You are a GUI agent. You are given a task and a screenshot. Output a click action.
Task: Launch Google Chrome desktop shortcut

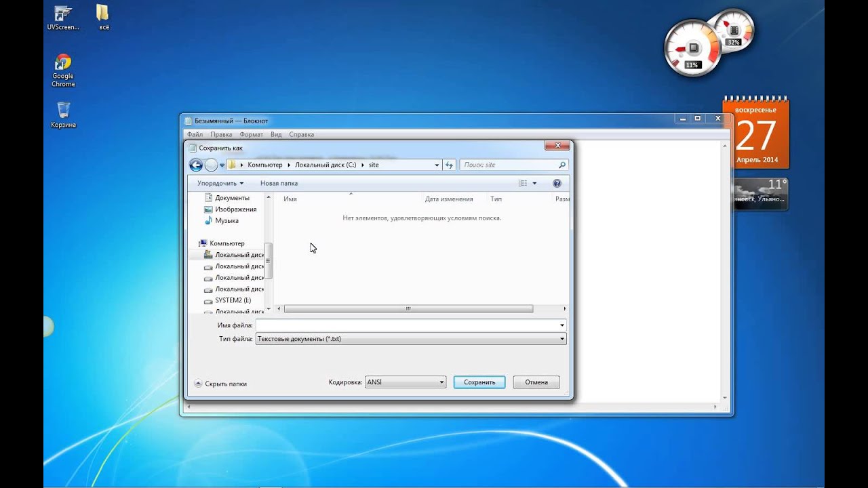(63, 70)
